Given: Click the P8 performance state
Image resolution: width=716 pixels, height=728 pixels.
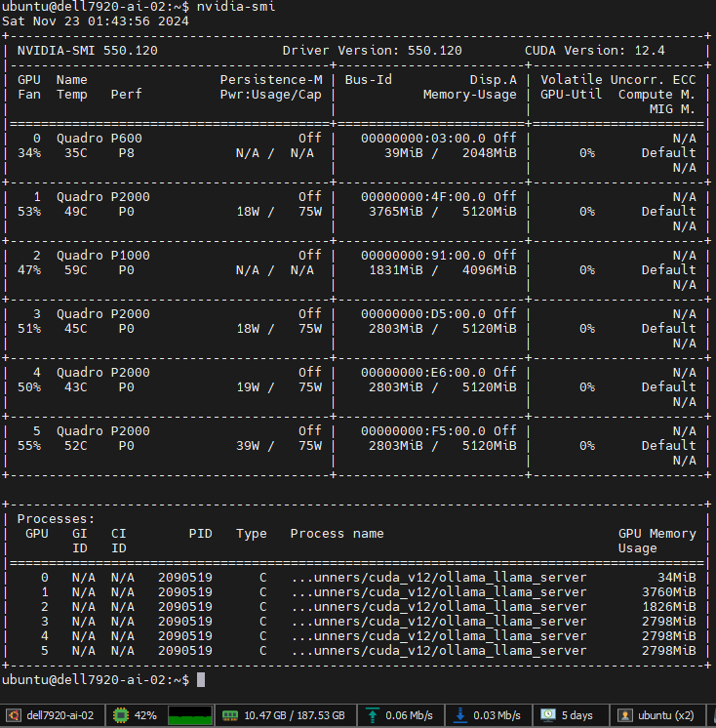Looking at the screenshot, I should point(126,153).
